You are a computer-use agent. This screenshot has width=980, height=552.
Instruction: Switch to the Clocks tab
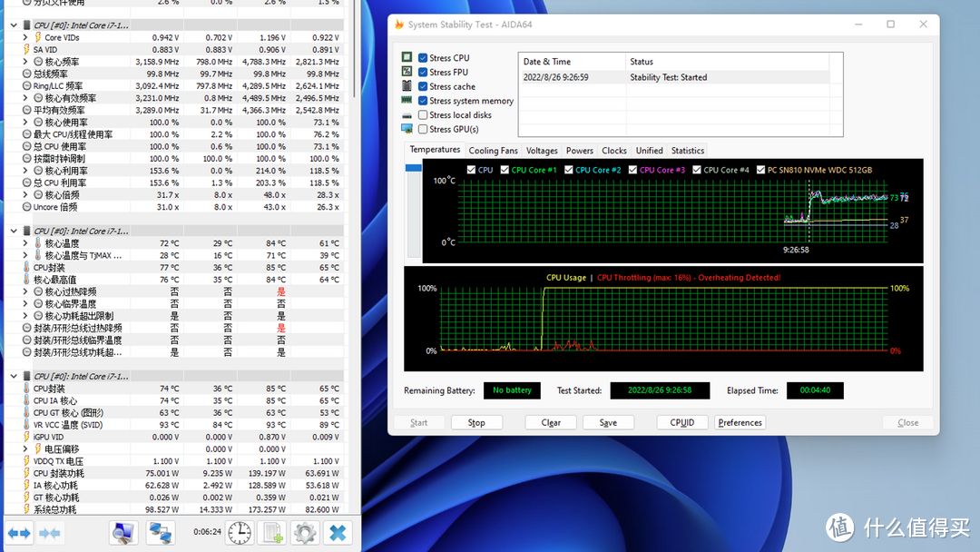coord(613,151)
